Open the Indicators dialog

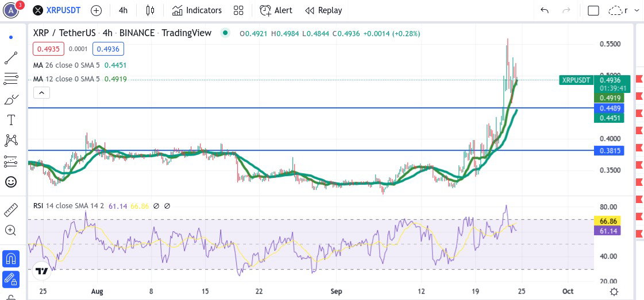tap(197, 11)
